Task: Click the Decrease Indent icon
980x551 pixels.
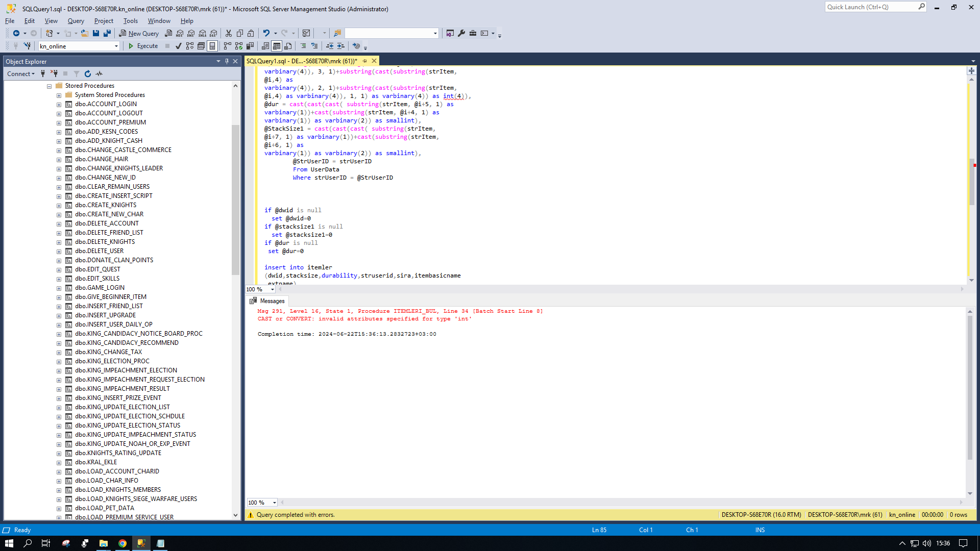Action: tap(330, 46)
